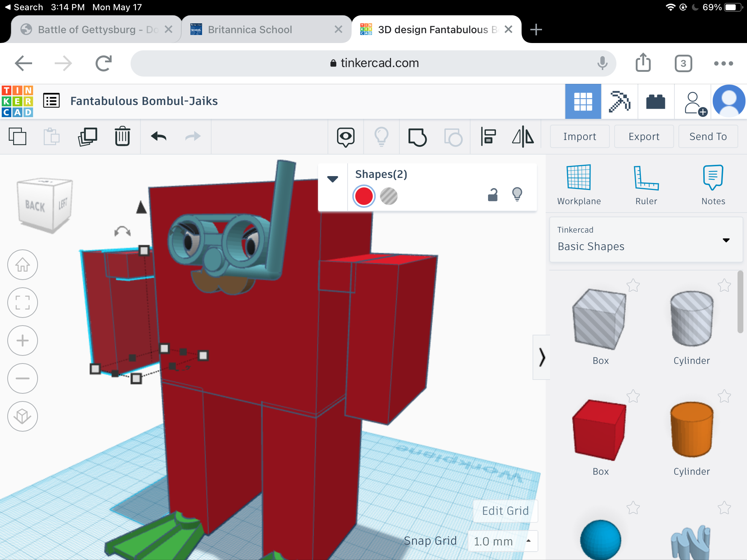Viewport: 747px width, 560px height.
Task: Switch to 3D design grid view
Action: (583, 101)
